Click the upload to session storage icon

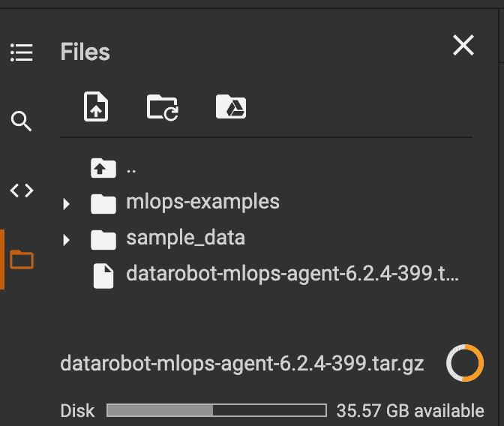coord(96,106)
